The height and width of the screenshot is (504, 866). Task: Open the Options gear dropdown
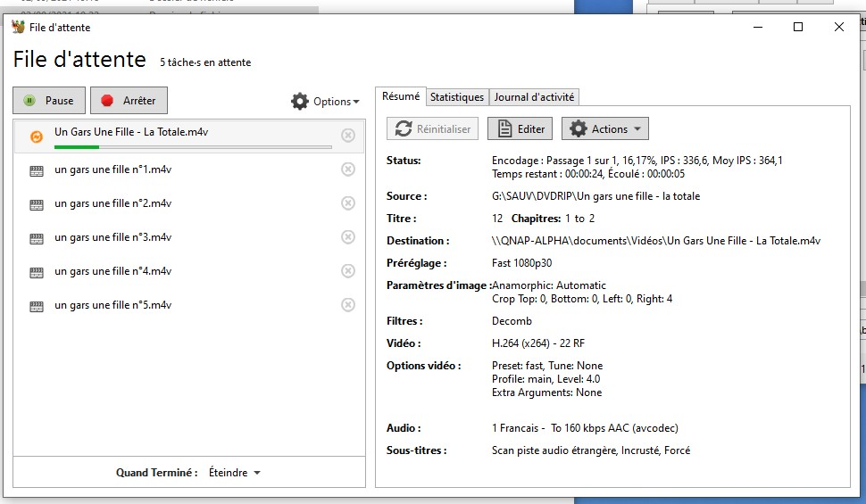coord(325,102)
